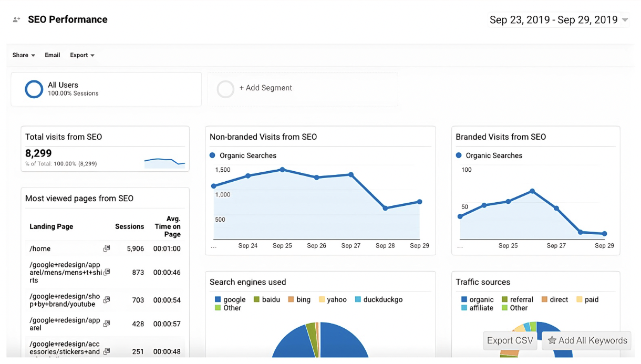Click the organic traffic source swatch
641x364 pixels.
tap(464, 299)
